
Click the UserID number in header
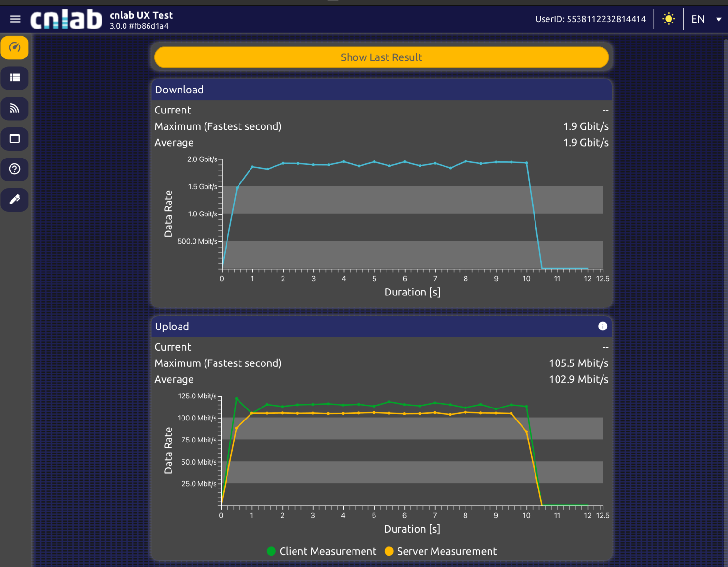tap(606, 19)
